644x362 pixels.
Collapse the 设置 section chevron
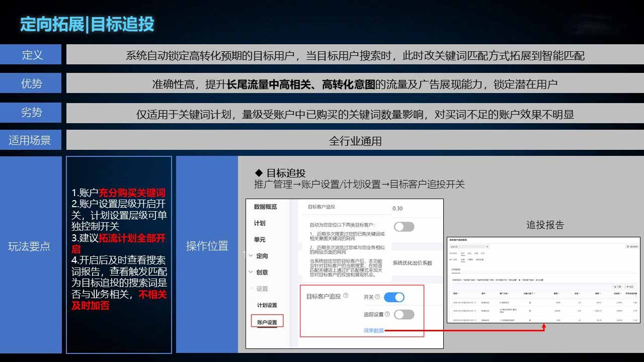251,289
